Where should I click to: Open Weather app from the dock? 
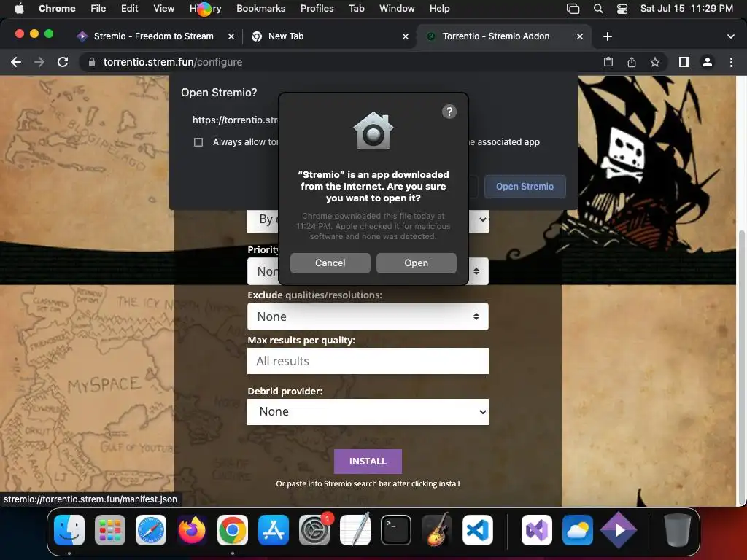pos(578,530)
